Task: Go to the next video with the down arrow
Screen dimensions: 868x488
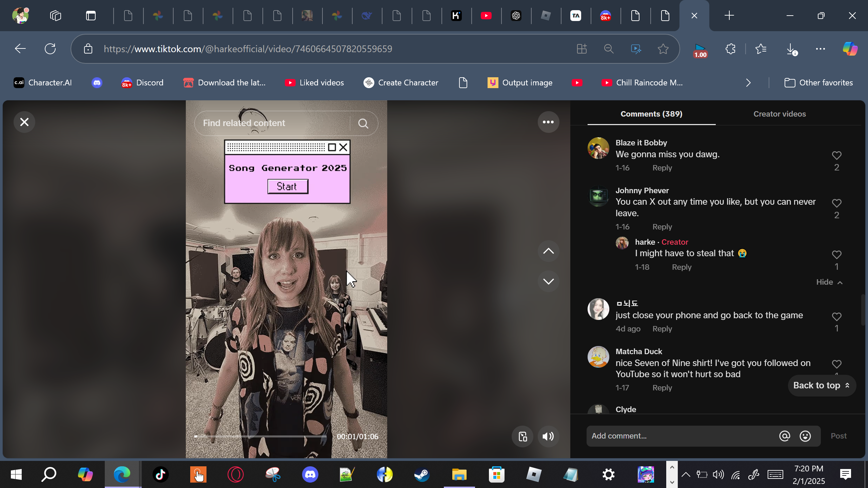Action: click(x=548, y=281)
